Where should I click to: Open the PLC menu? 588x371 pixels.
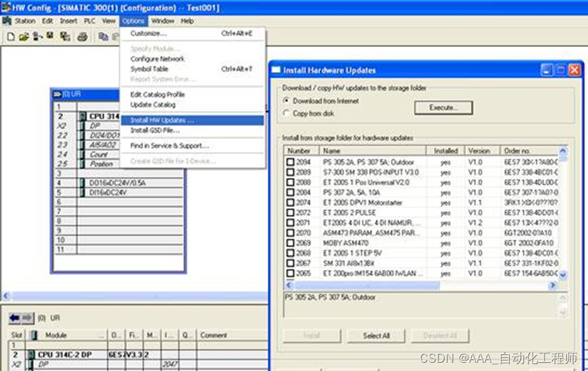pyautogui.click(x=90, y=21)
